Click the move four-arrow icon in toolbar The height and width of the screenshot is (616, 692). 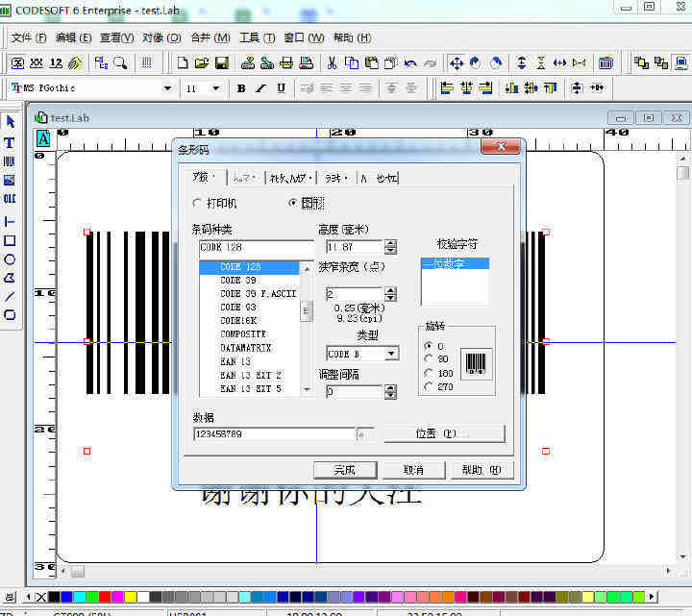pyautogui.click(x=457, y=63)
